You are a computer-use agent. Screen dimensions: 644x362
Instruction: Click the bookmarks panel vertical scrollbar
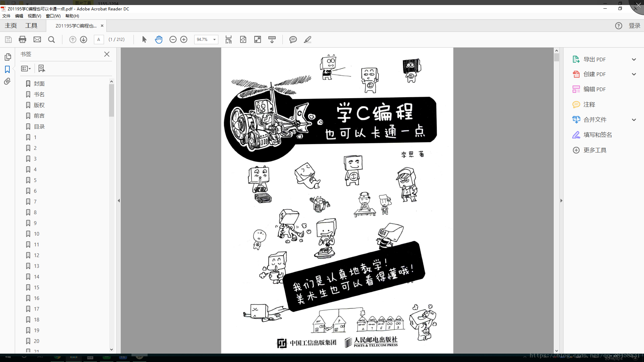[x=111, y=101]
